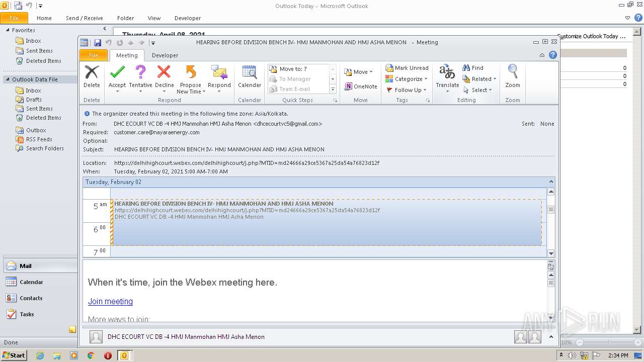Collapse the navigation pane arrow
Image resolution: width=644 pixels, height=362 pixels.
105,29
